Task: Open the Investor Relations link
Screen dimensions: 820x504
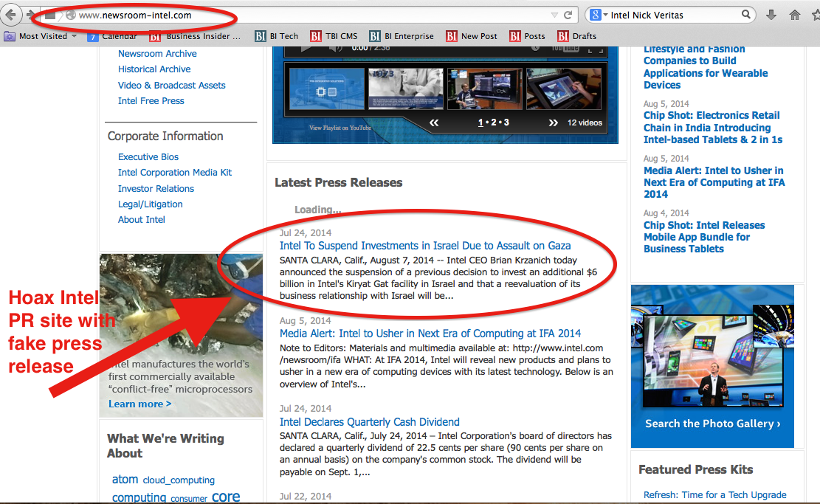Action: tap(156, 188)
